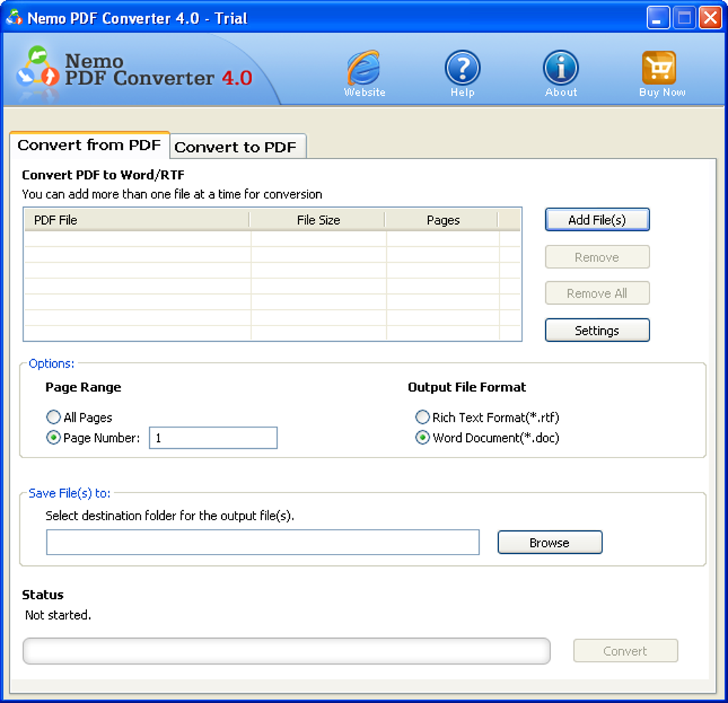Close the Nemo PDF Converter window
The image size is (728, 703).
[710, 18]
